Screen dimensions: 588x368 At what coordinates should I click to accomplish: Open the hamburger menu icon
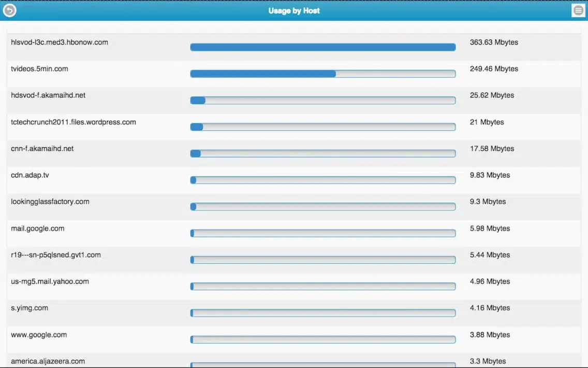coord(578,10)
